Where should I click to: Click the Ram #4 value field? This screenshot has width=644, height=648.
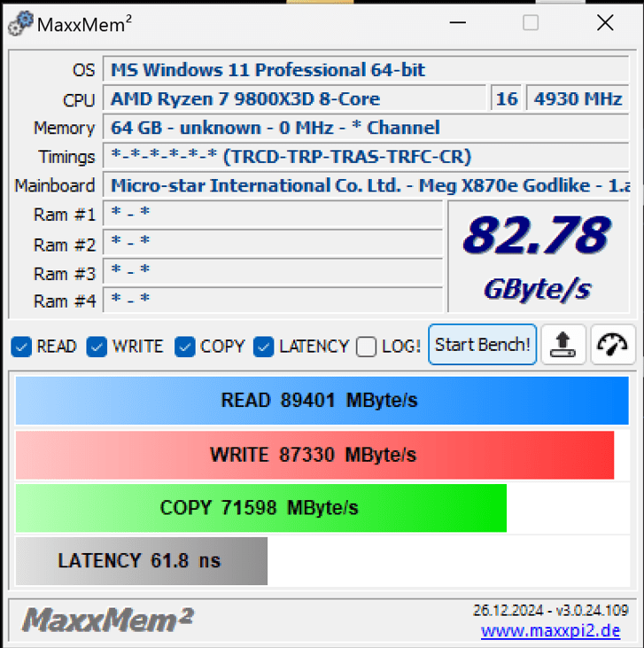click(273, 300)
